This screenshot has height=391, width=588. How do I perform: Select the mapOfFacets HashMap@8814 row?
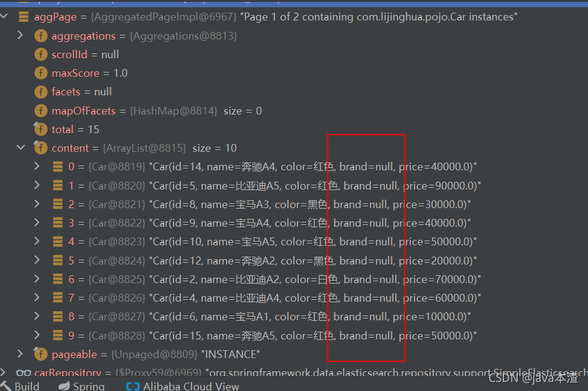[157, 111]
